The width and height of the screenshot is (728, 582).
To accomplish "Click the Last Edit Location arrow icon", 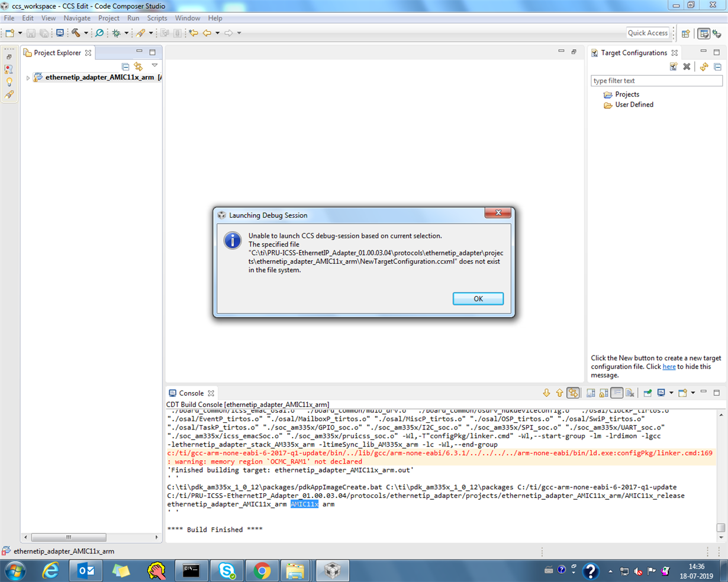I will click(194, 33).
